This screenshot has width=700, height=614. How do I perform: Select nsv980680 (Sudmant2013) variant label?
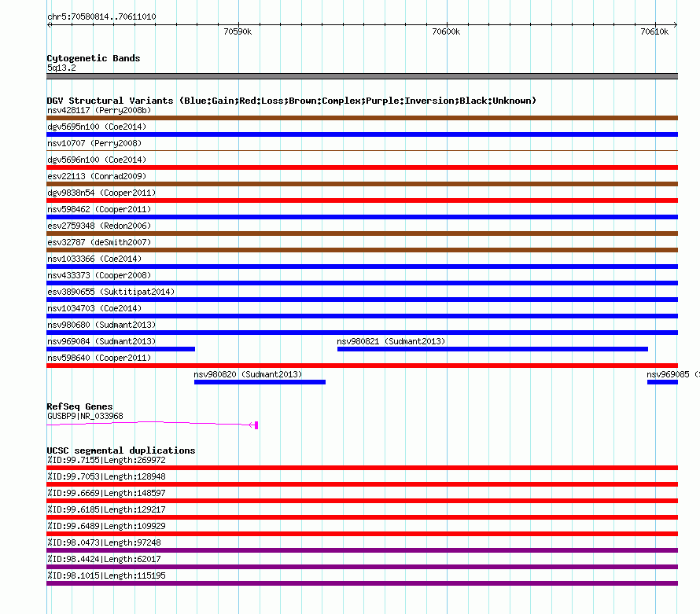[x=101, y=325]
